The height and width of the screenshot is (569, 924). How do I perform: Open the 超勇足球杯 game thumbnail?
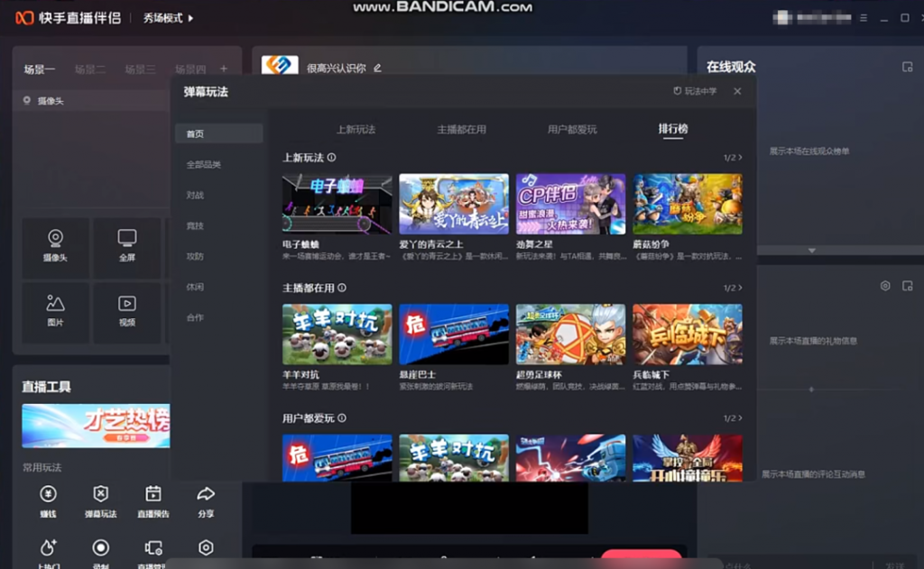[x=570, y=334]
